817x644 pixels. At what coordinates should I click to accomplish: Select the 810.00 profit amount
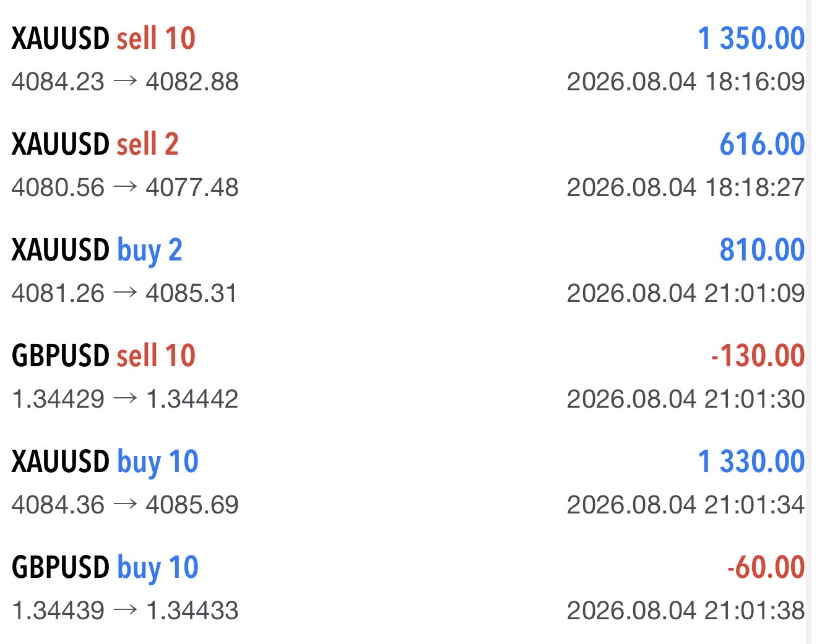click(x=762, y=250)
